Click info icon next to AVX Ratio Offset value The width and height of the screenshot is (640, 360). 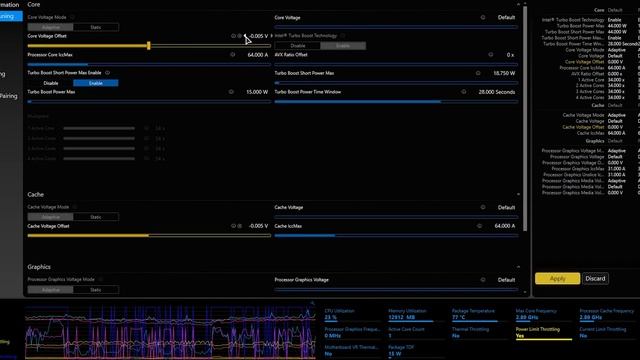coord(491,54)
